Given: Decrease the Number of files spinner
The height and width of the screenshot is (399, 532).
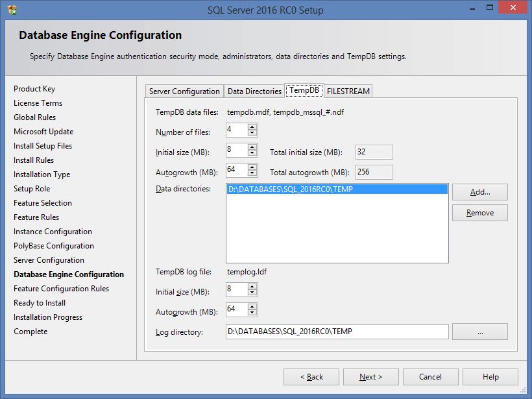Looking at the screenshot, I should [252, 133].
